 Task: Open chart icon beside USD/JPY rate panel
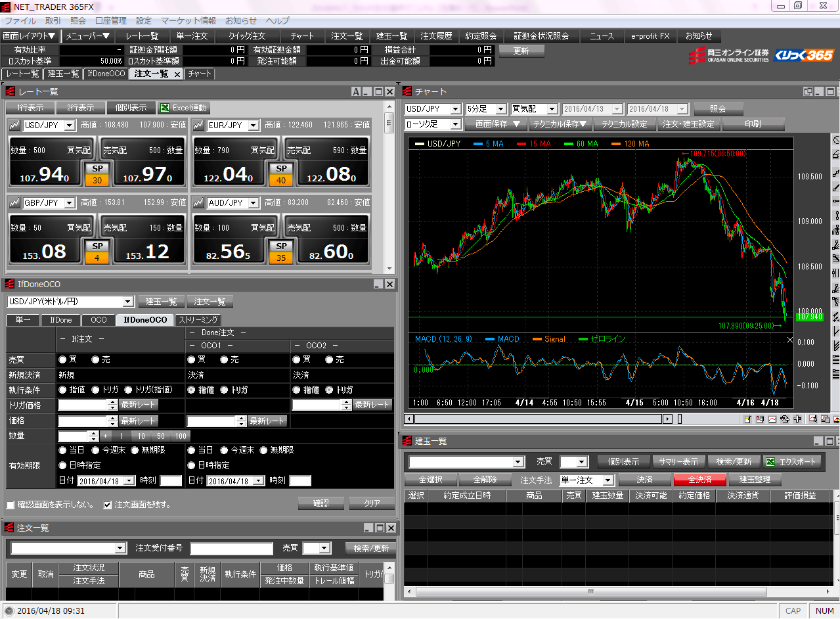tap(14, 126)
